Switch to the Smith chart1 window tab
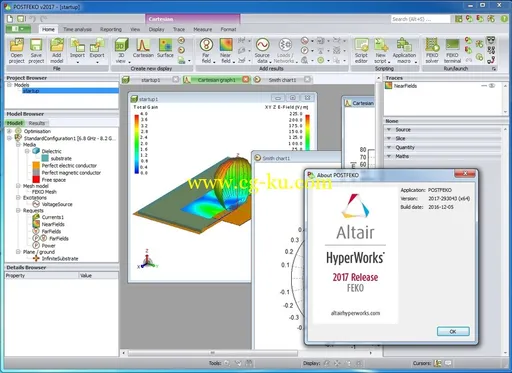This screenshot has width=512, height=373. (x=282, y=80)
